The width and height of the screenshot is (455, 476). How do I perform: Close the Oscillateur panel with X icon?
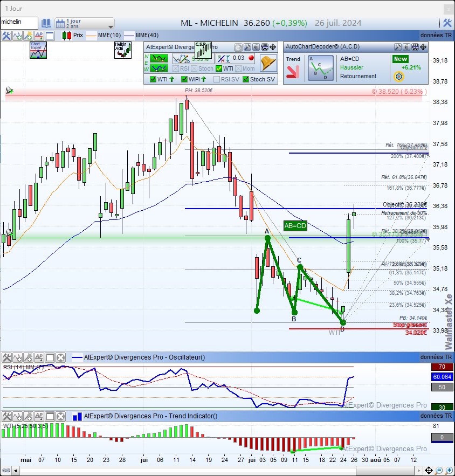pyautogui.click(x=61, y=357)
